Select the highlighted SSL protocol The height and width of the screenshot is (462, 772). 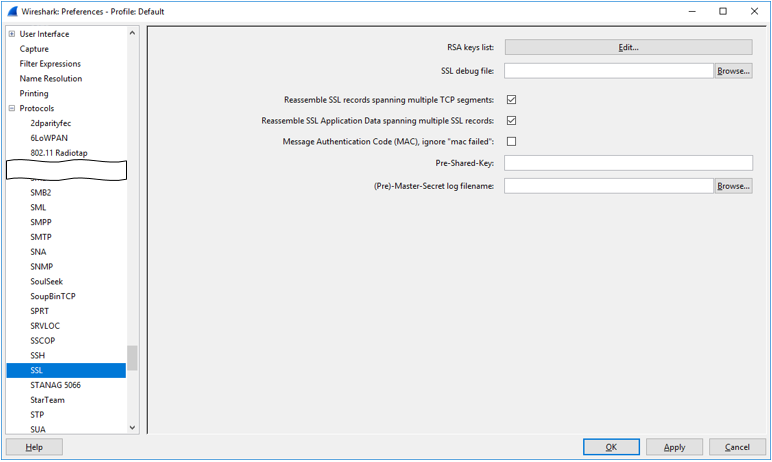pos(66,370)
